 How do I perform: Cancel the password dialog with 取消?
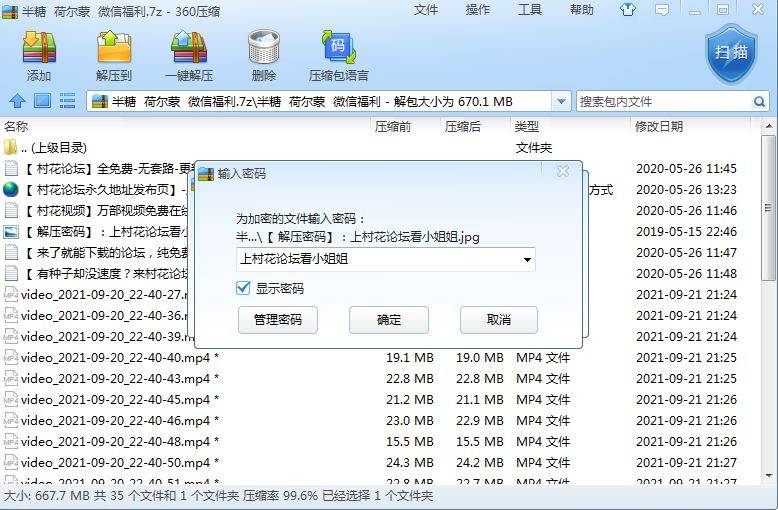[x=498, y=320]
